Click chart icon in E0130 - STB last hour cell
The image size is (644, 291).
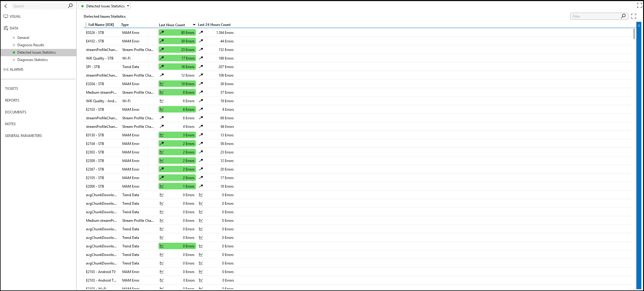(x=162, y=135)
